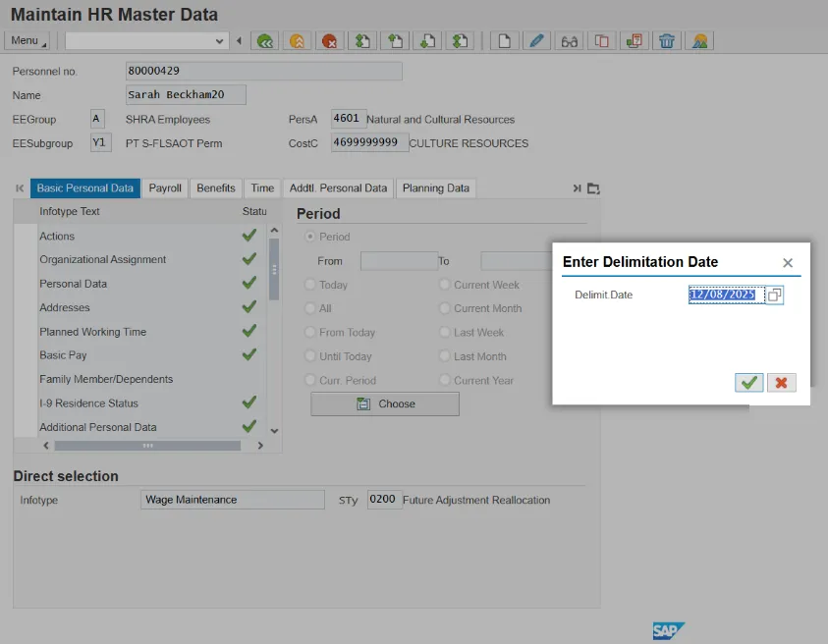Click the Create (blank page) toolbar icon

coord(504,41)
